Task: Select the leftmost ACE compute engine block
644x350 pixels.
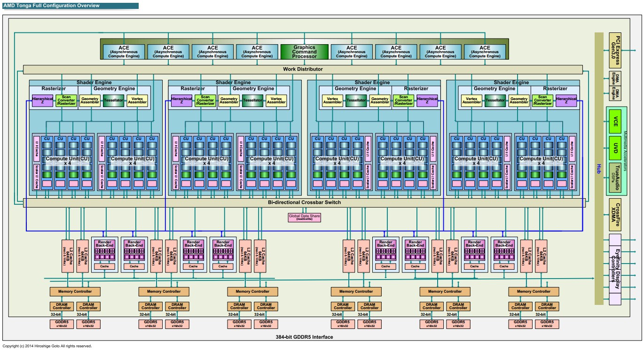Action: (124, 52)
